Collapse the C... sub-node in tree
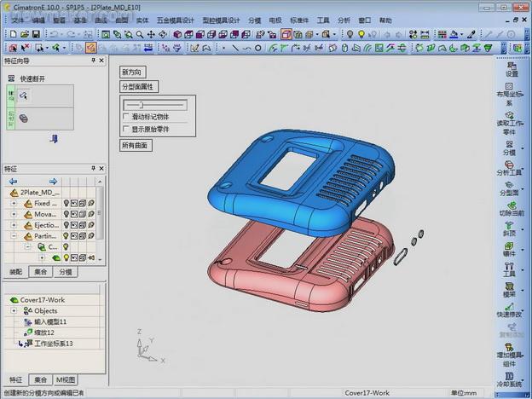Viewport: 532px width, 399px height. (x=28, y=246)
